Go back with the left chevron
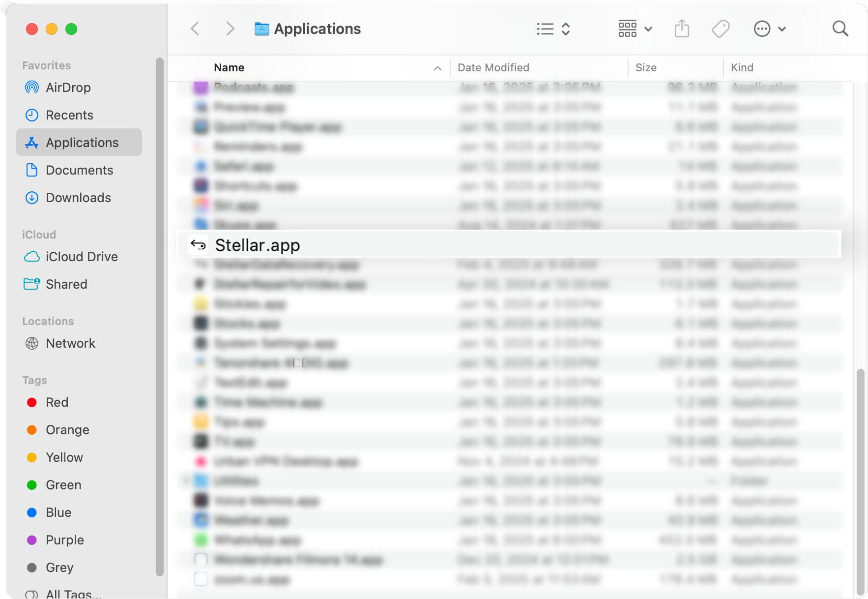868x599 pixels. pyautogui.click(x=195, y=29)
